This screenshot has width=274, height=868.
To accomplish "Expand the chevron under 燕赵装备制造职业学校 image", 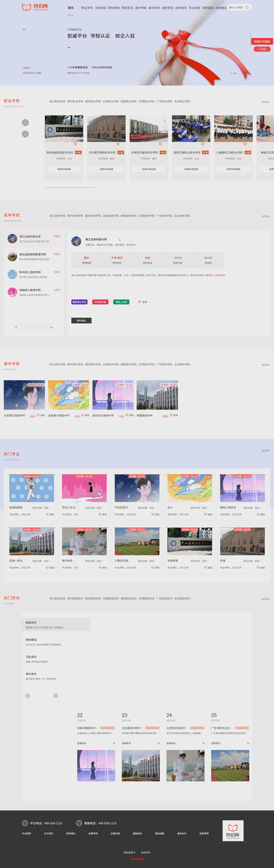I will (76, 144).
